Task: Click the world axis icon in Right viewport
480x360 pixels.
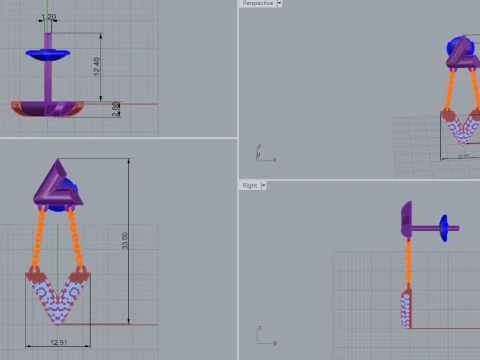Action: point(266,336)
